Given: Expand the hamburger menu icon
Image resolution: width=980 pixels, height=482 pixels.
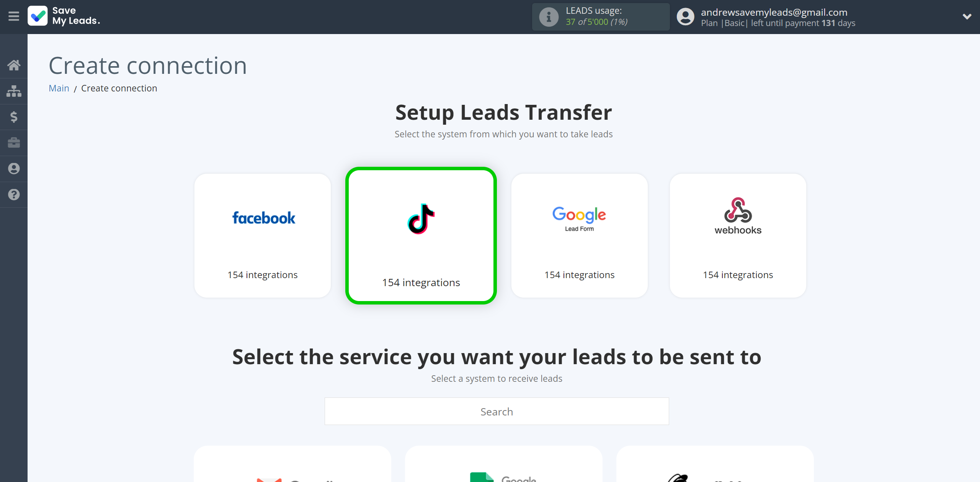Looking at the screenshot, I should (14, 16).
